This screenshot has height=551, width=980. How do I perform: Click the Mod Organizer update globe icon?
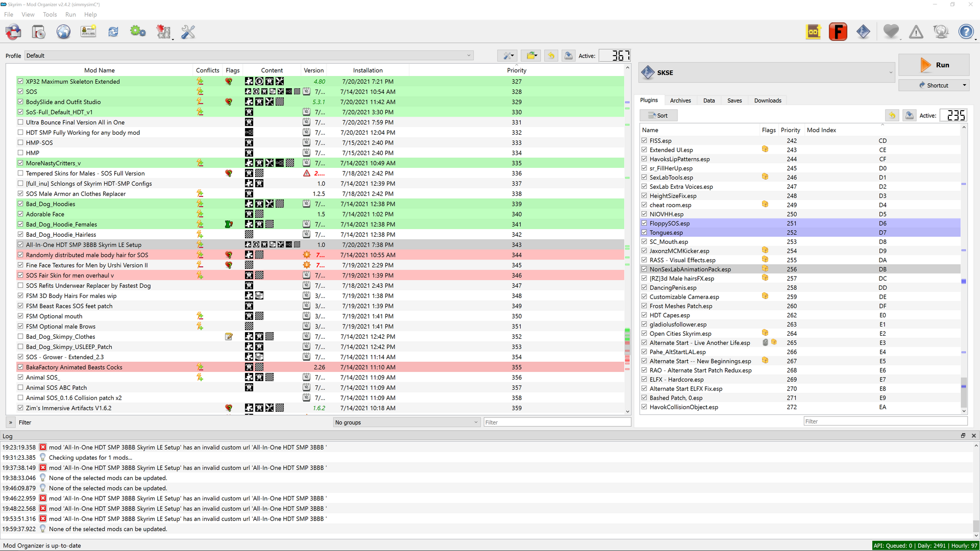pos(941,32)
